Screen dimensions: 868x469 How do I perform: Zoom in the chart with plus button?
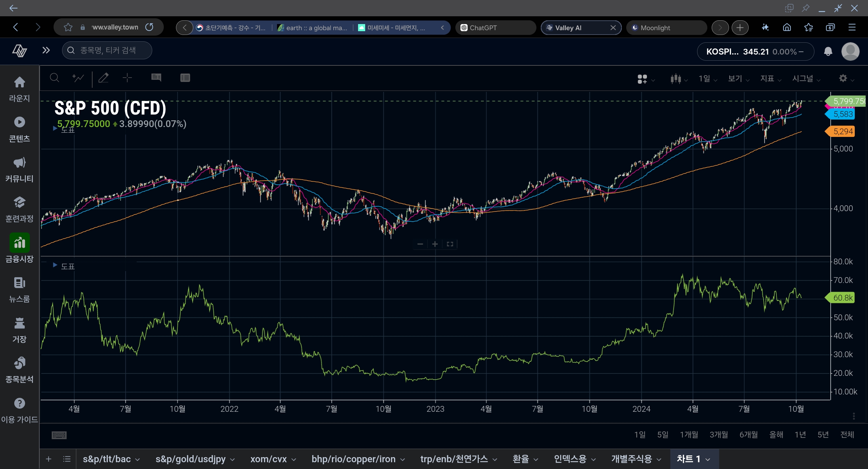435,244
